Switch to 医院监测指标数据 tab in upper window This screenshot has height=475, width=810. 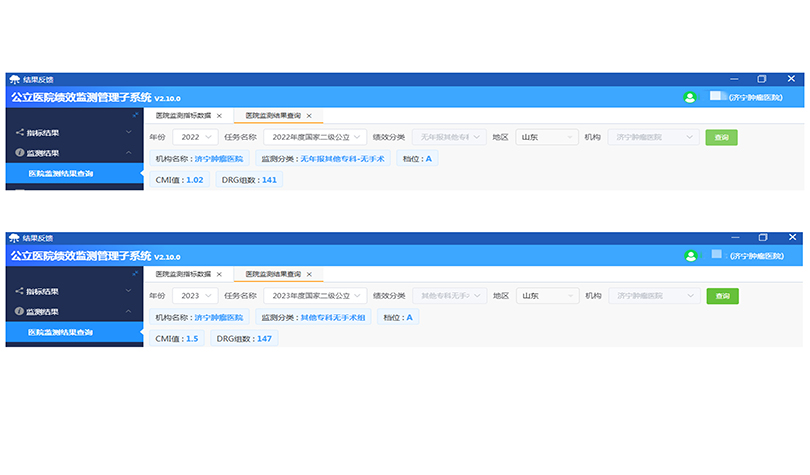tap(183, 116)
